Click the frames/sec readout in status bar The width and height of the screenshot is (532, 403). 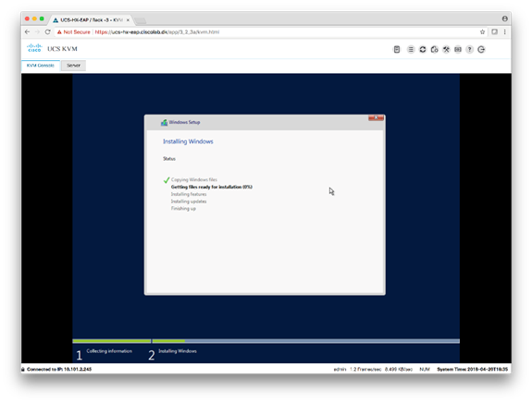tap(365, 369)
